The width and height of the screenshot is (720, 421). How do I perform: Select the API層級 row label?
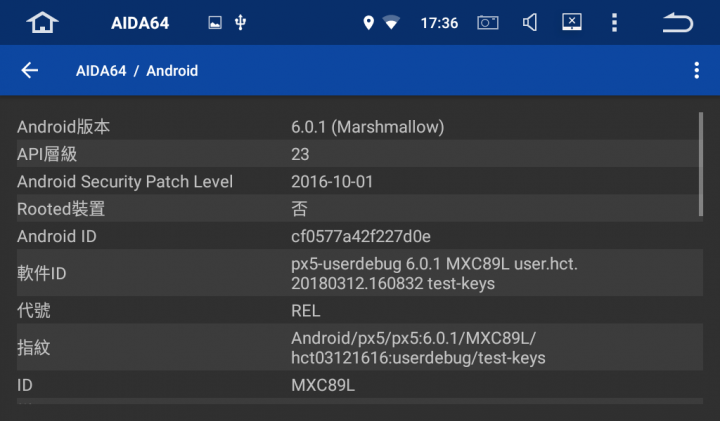(47, 154)
